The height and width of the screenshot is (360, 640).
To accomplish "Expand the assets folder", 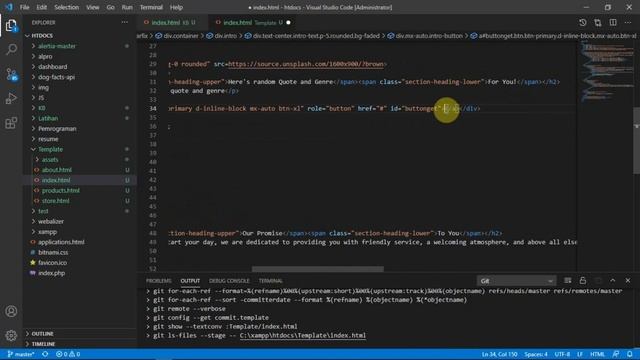I will 80,160.
